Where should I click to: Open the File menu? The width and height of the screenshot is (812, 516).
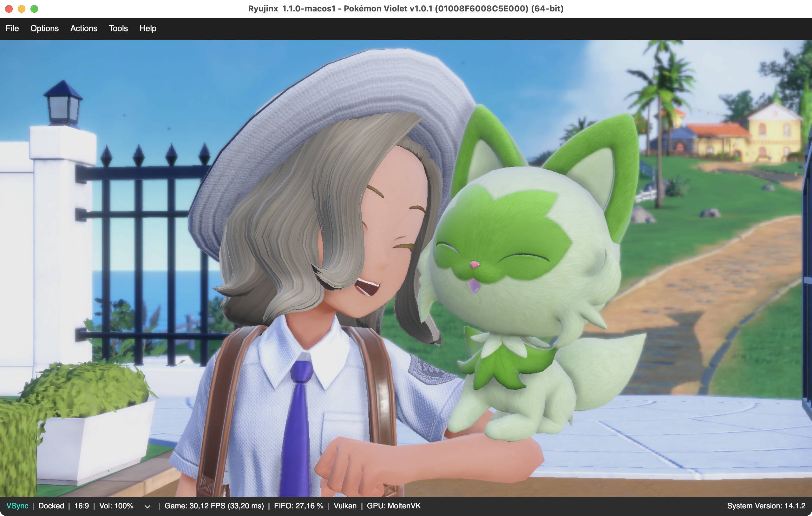pos(12,28)
